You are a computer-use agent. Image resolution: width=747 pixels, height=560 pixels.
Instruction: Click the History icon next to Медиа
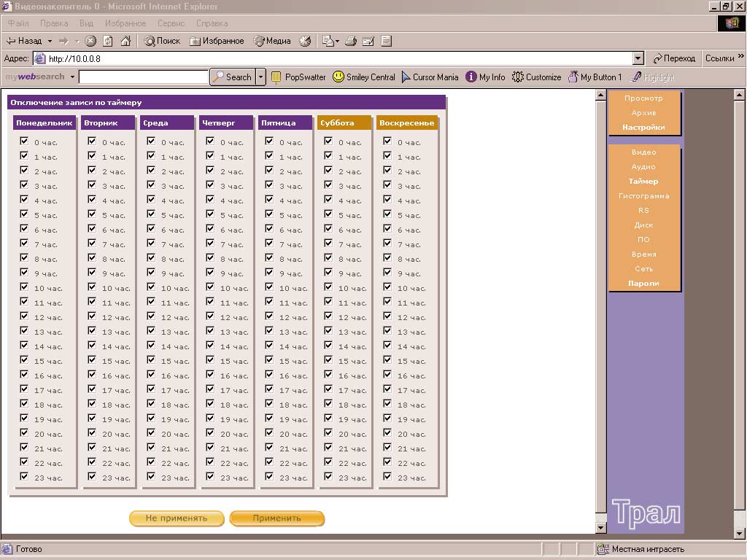pos(306,41)
